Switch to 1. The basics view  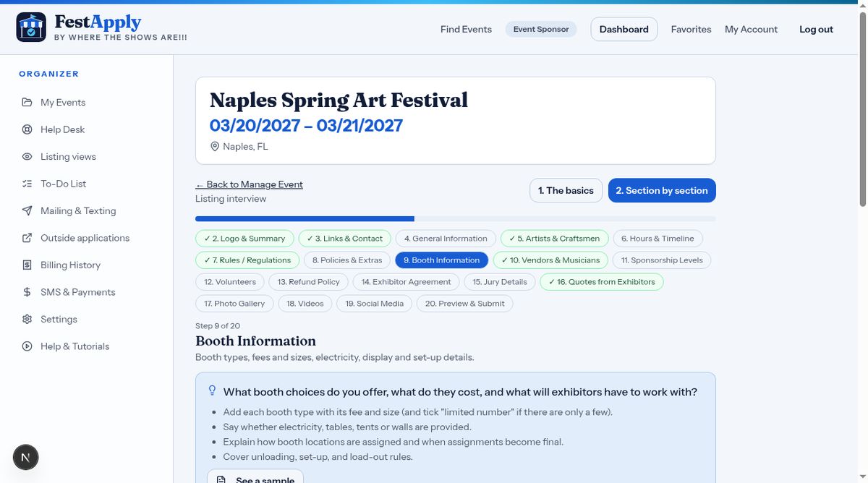point(566,191)
